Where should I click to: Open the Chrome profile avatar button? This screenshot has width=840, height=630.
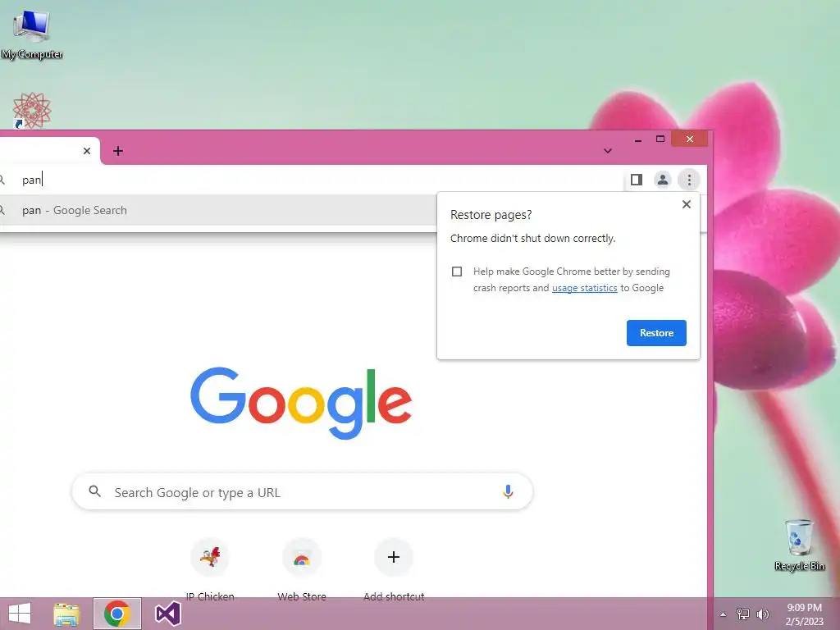click(663, 180)
